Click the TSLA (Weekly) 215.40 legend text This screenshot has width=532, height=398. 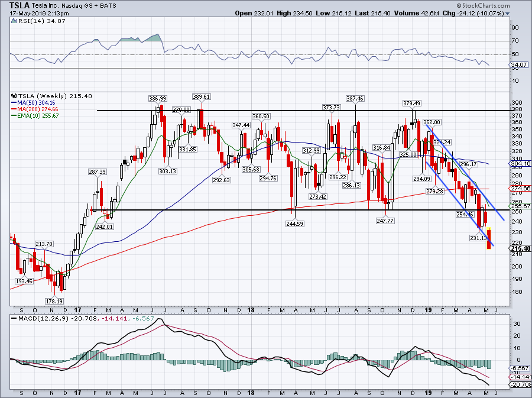pyautogui.click(x=54, y=96)
